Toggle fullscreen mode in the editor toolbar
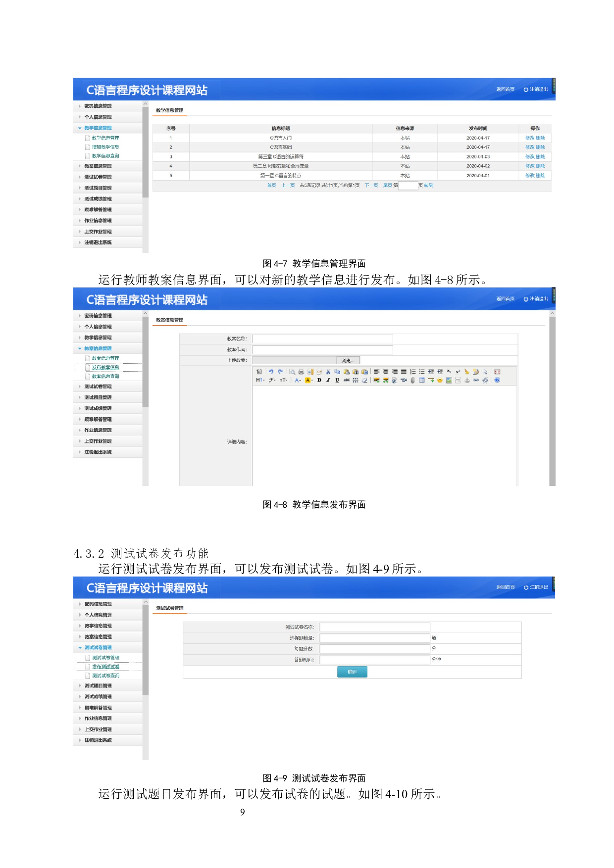This screenshot has height=868, width=614. 497,372
